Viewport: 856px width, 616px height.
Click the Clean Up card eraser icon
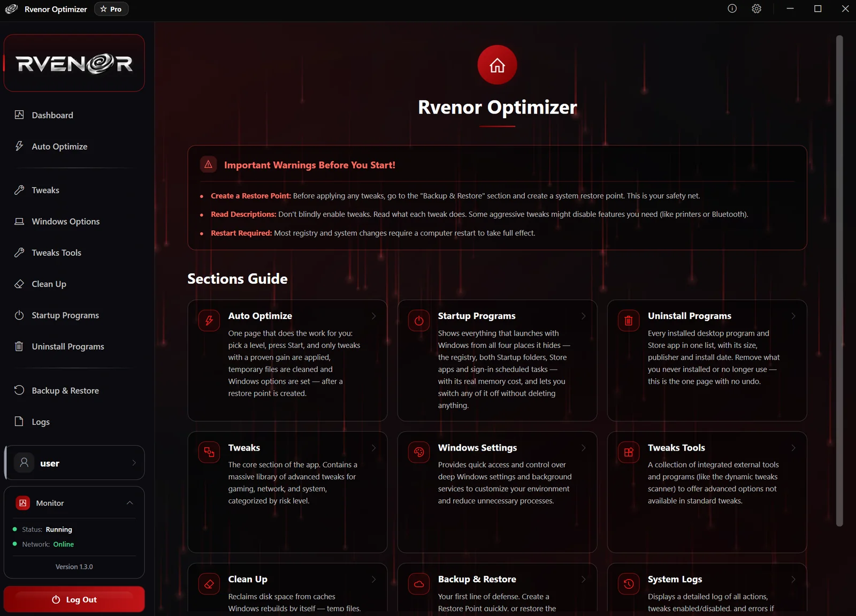[x=209, y=584]
